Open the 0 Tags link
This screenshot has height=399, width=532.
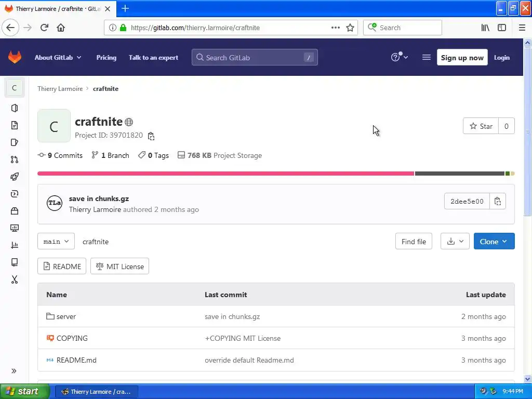153,155
